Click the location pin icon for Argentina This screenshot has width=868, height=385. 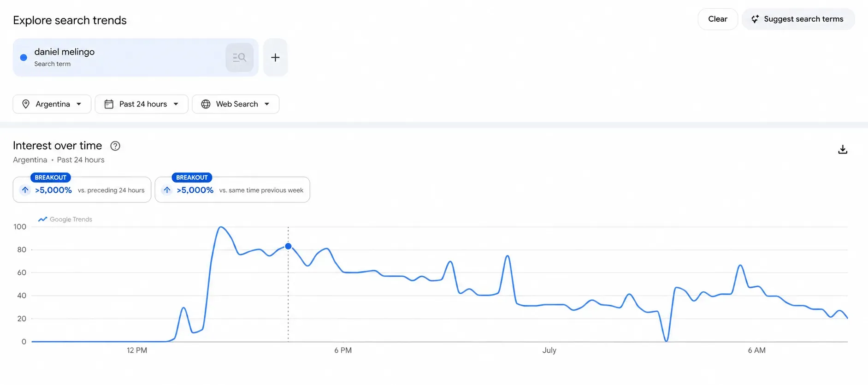tap(26, 104)
